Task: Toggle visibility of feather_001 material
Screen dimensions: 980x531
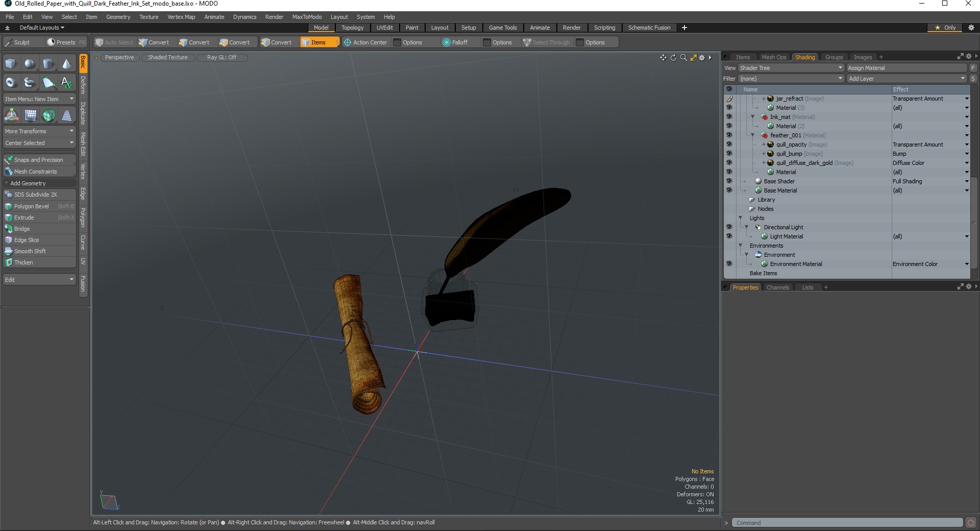Action: [x=729, y=135]
